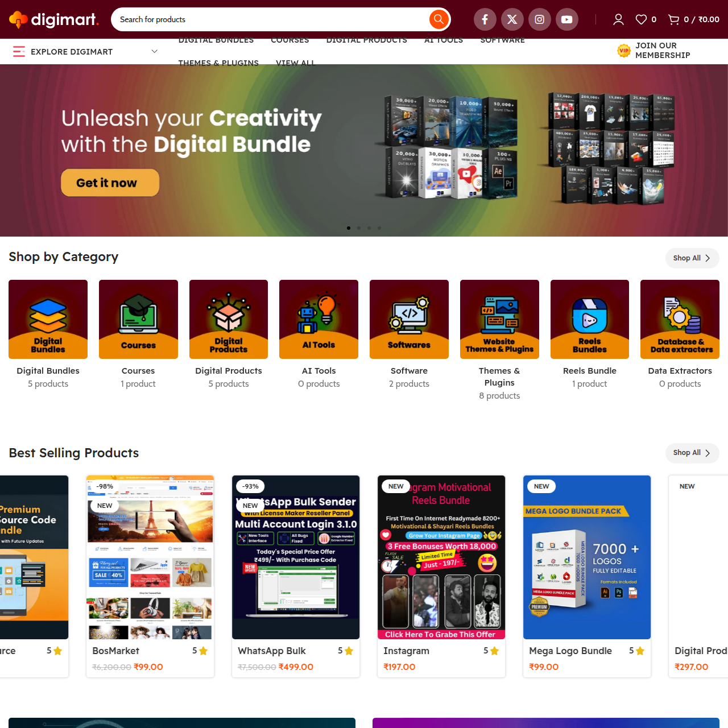Select the second banner slider dot
Image resolution: width=728 pixels, height=728 pixels.
(359, 228)
